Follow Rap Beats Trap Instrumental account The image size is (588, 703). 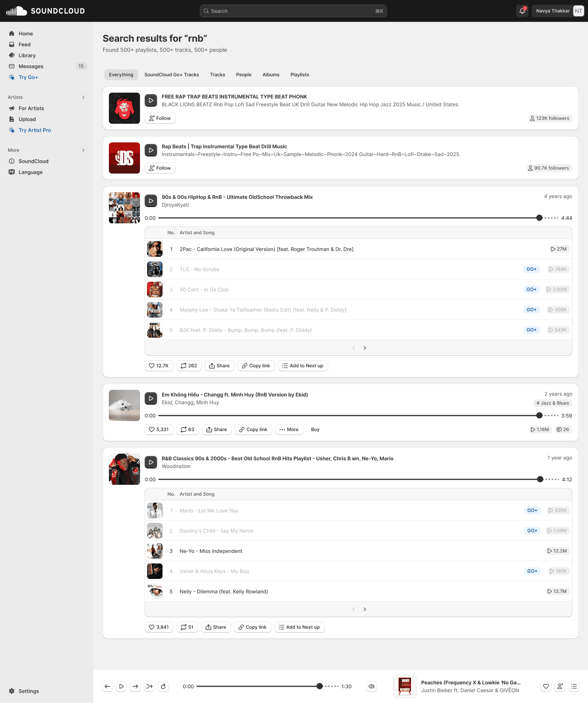point(160,168)
